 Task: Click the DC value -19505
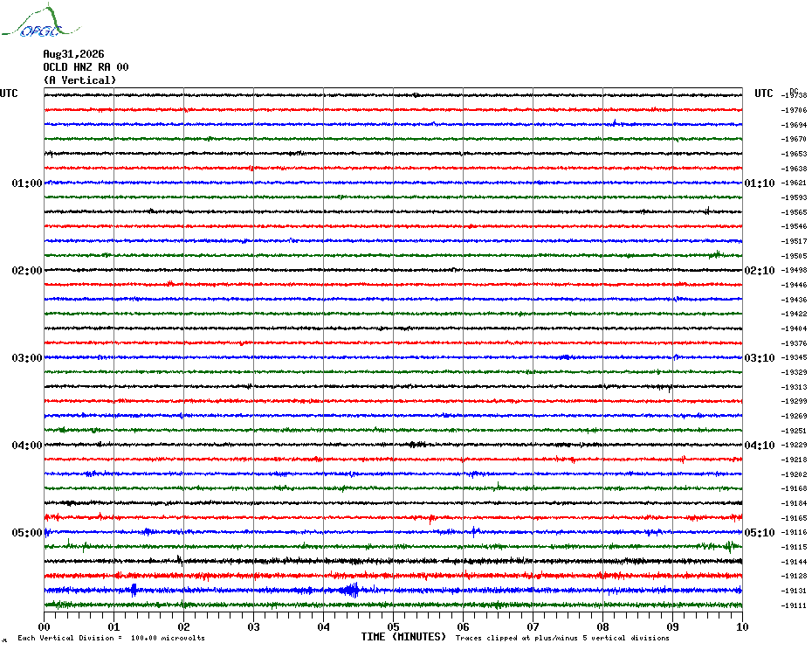tap(794, 256)
